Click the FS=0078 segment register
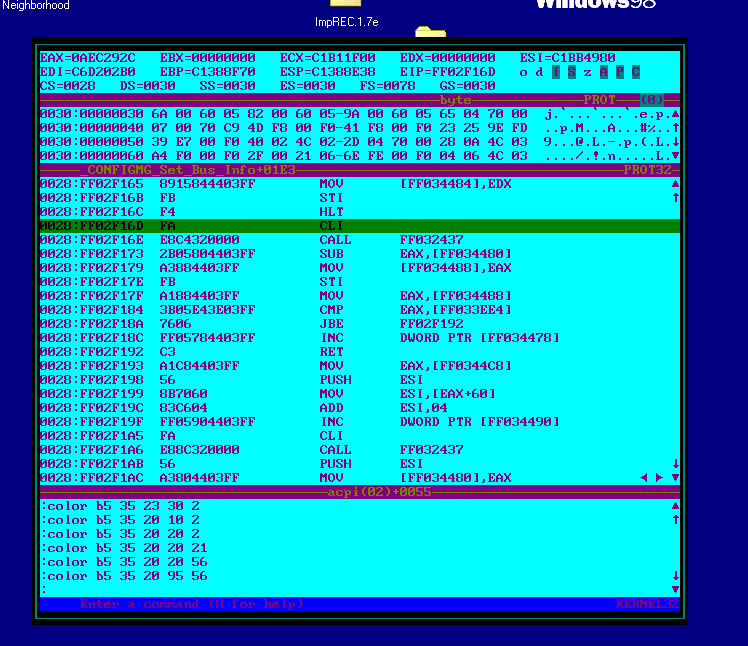 pos(387,86)
